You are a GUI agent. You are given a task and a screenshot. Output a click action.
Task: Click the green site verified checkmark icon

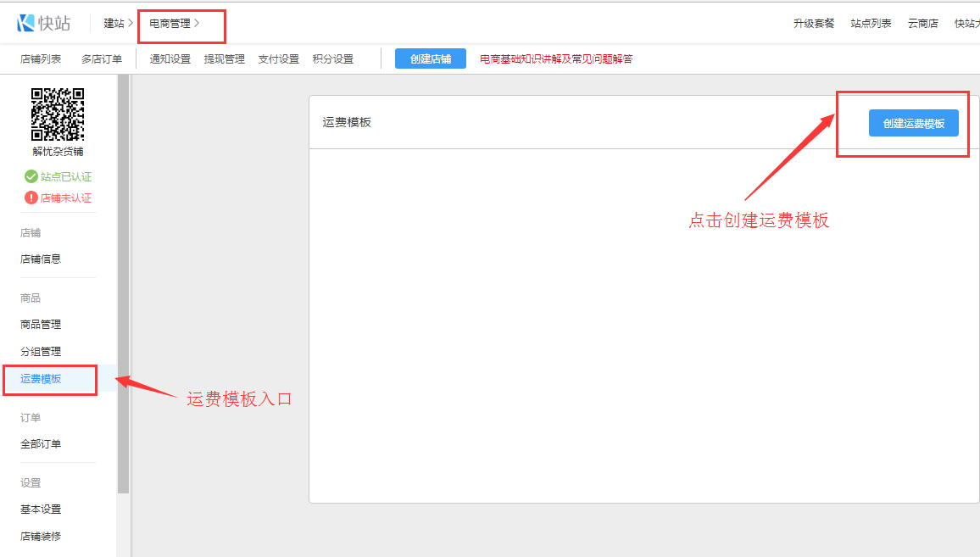[x=31, y=176]
